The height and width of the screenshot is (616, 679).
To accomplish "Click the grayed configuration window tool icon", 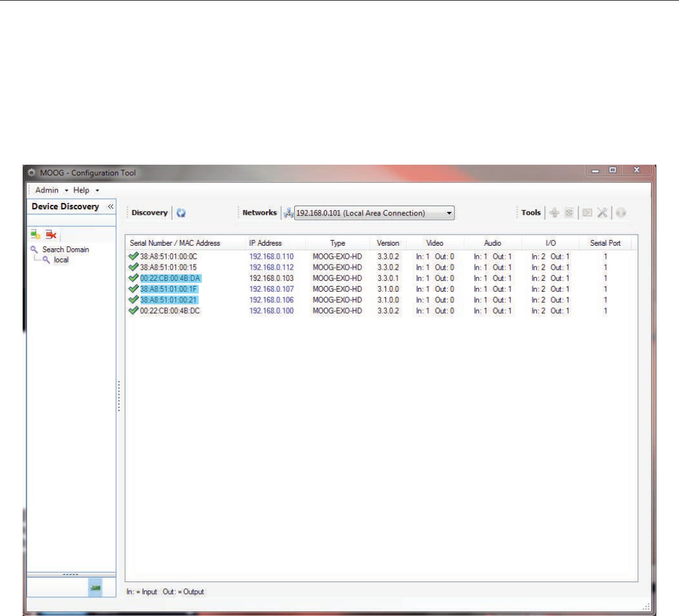I will [587, 212].
